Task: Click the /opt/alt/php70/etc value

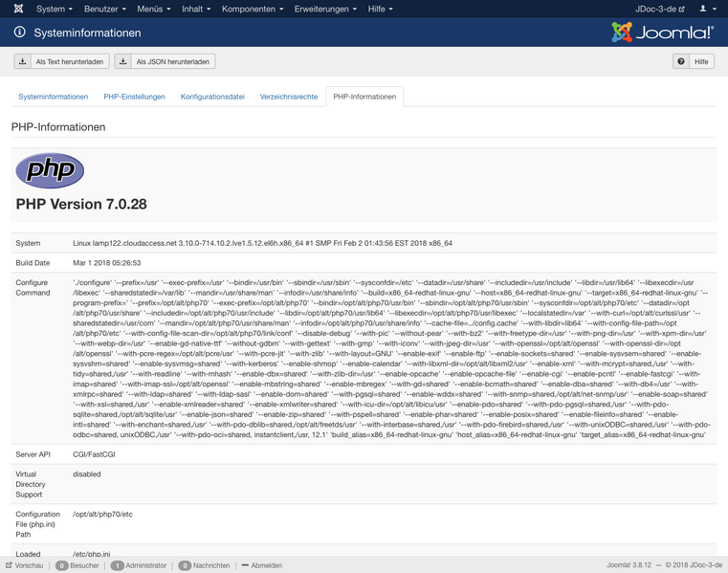Action: pyautogui.click(x=102, y=514)
